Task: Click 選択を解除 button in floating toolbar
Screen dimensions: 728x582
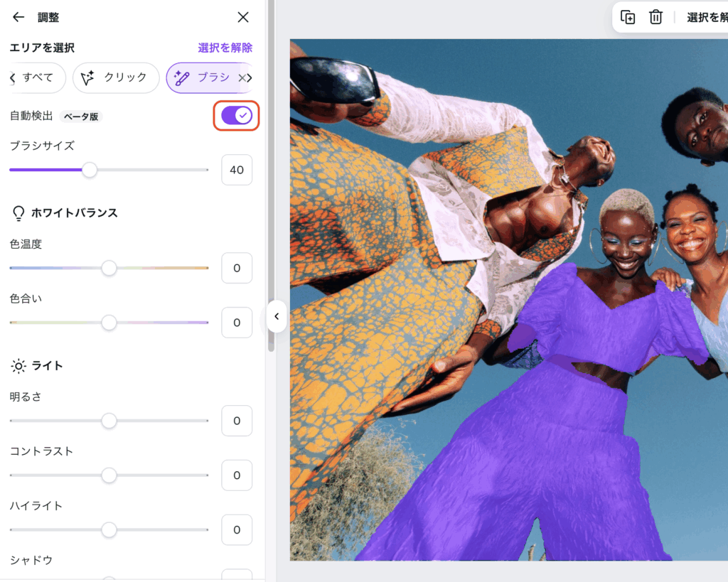Action: click(x=707, y=17)
